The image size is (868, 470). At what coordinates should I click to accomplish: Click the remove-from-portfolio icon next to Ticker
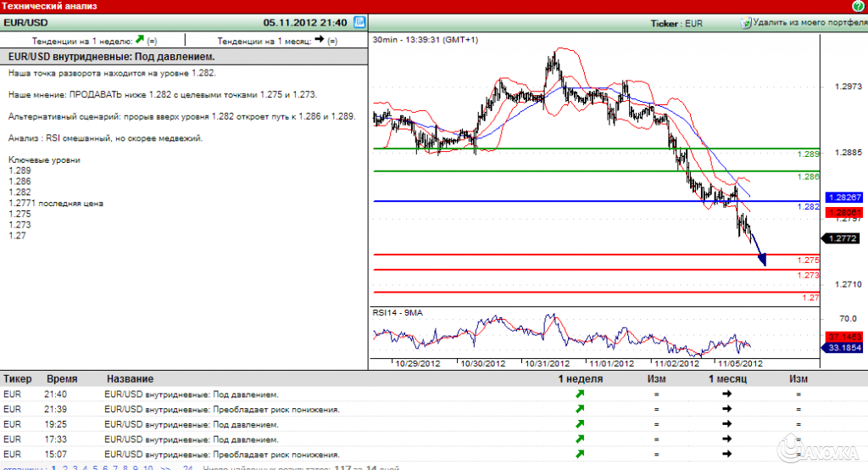[x=746, y=23]
